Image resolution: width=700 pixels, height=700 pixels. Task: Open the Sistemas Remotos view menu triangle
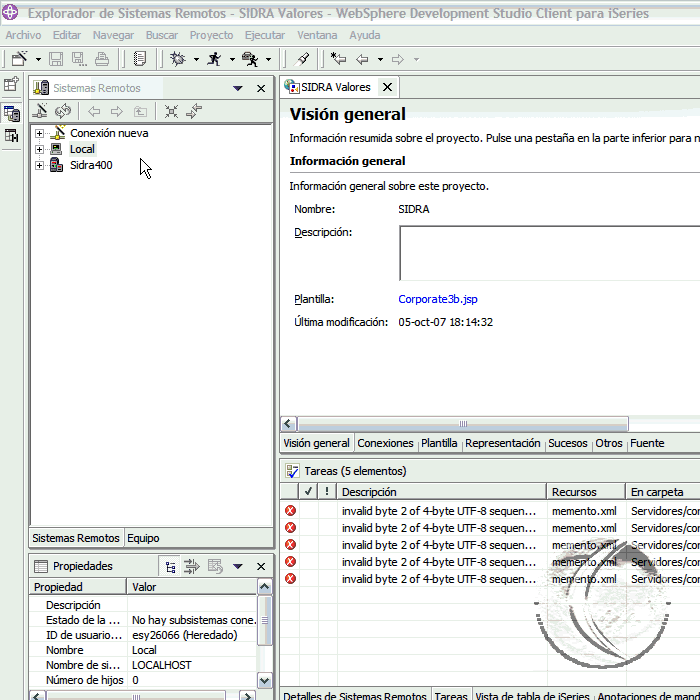click(238, 88)
